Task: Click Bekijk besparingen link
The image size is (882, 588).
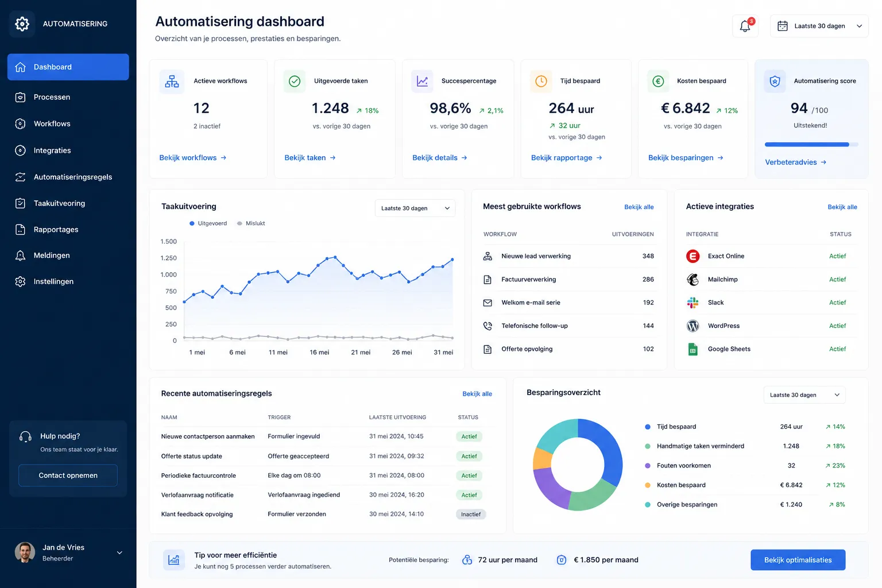Action: point(686,157)
